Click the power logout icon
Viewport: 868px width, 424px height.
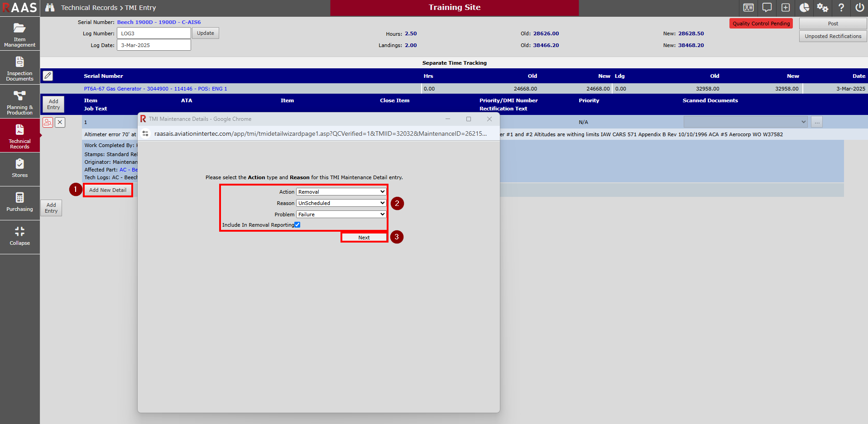coord(859,8)
